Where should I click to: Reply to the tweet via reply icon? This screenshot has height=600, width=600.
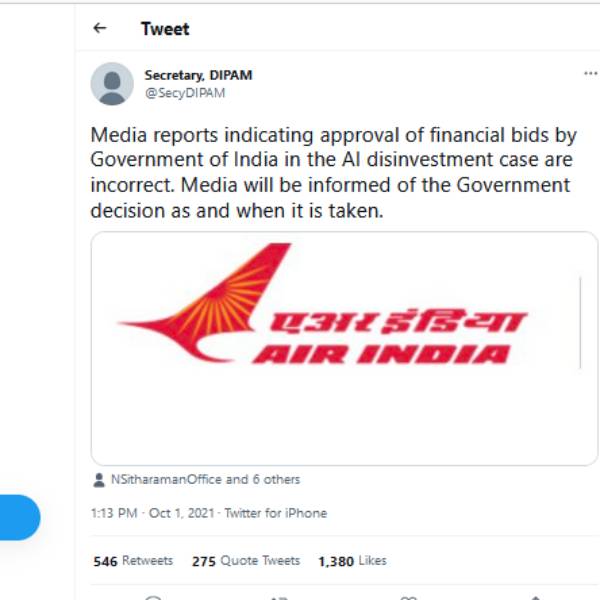[x=153, y=597]
